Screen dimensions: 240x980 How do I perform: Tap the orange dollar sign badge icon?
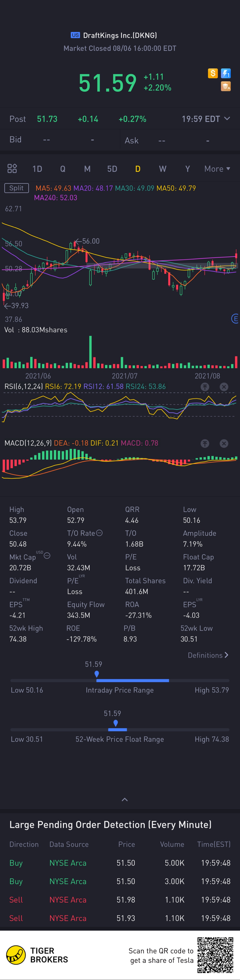coord(212,73)
